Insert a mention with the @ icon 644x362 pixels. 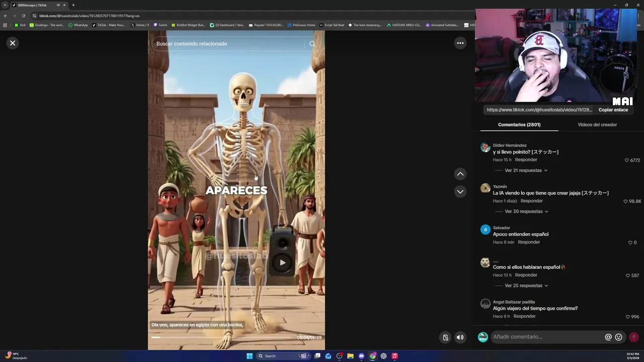608,337
